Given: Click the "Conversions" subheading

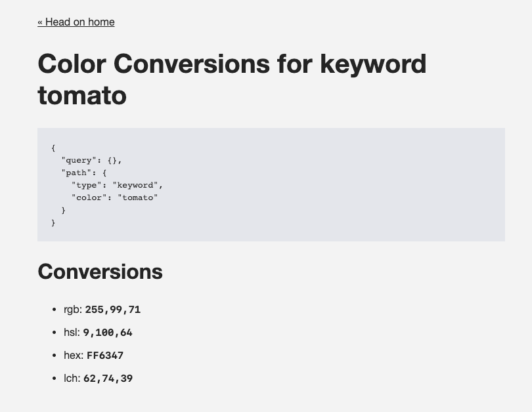Looking at the screenshot, I should tap(100, 272).
